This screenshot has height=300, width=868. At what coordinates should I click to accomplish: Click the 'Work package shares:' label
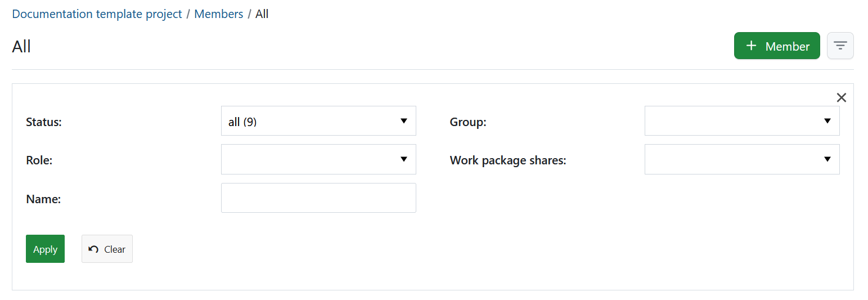click(508, 160)
